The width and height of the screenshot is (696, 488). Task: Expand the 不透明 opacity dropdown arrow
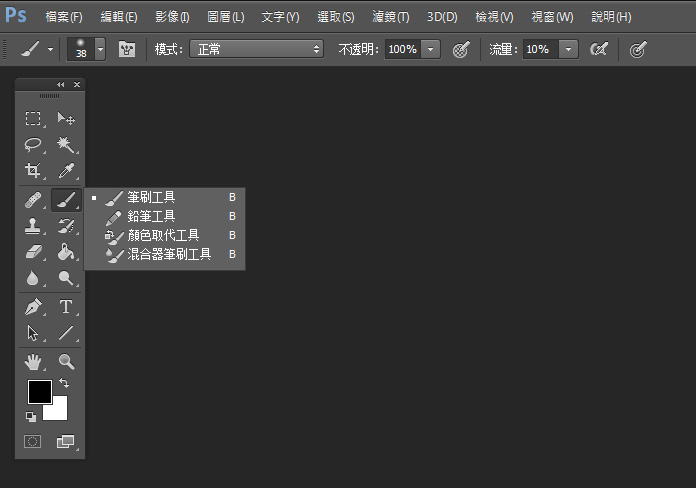[431, 49]
